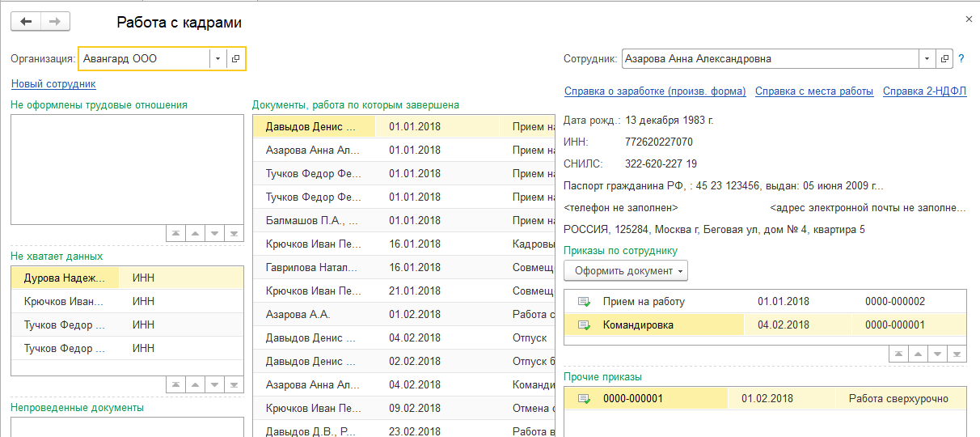Click the passport details line 45 23 123456

click(724, 186)
